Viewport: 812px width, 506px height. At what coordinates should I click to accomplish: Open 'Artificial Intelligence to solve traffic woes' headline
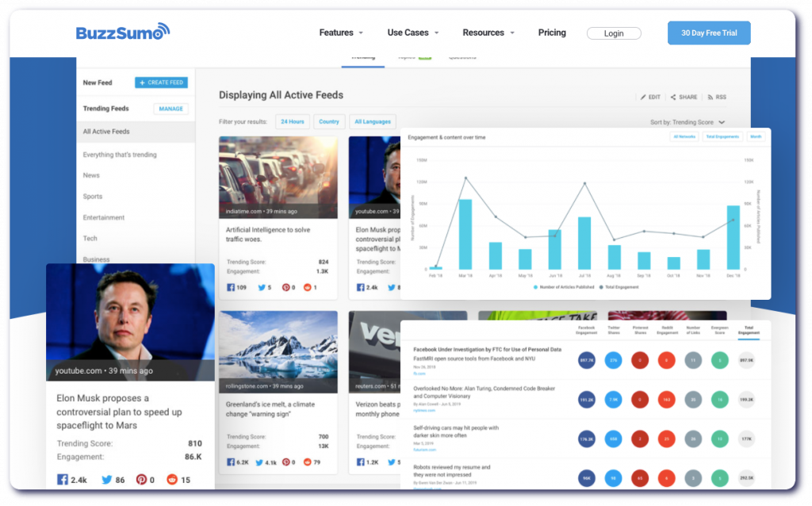tap(268, 235)
